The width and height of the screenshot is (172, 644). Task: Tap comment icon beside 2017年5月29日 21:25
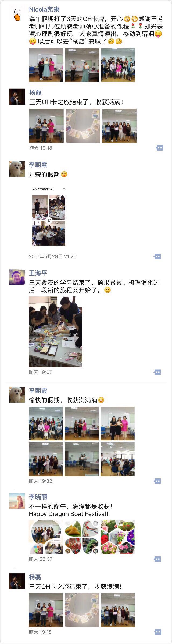point(157,256)
